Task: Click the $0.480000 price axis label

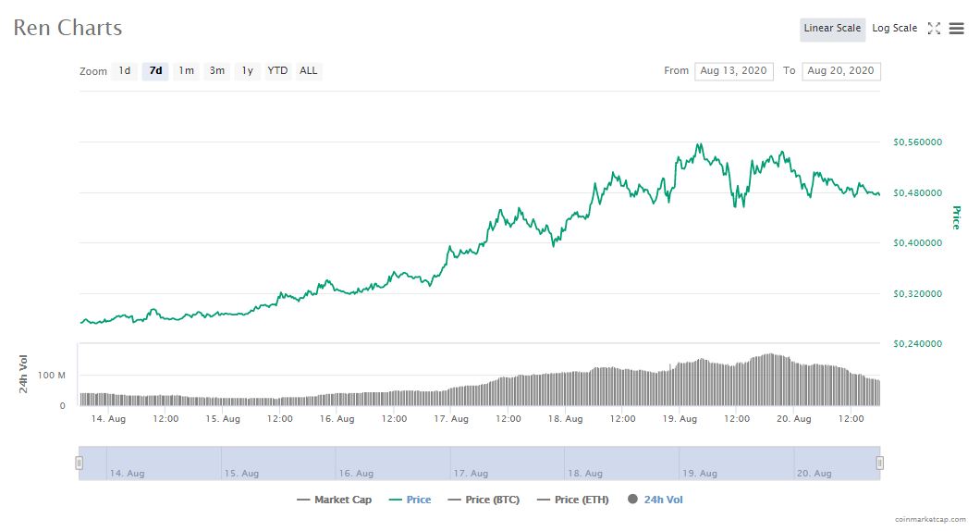Action: click(917, 193)
